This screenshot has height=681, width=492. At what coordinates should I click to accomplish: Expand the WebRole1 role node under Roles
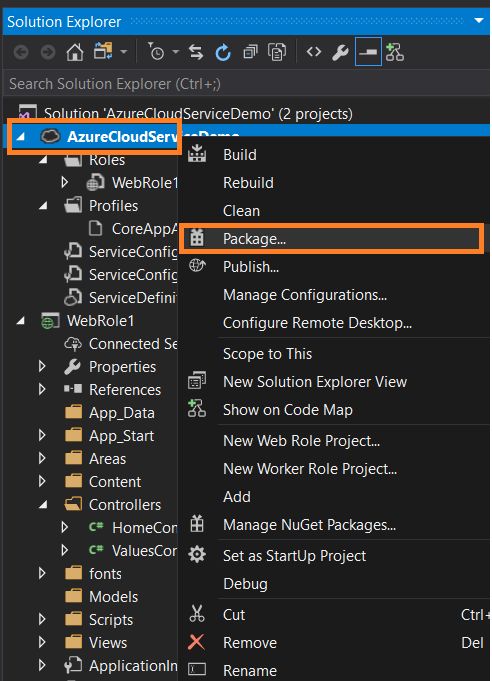coord(65,182)
